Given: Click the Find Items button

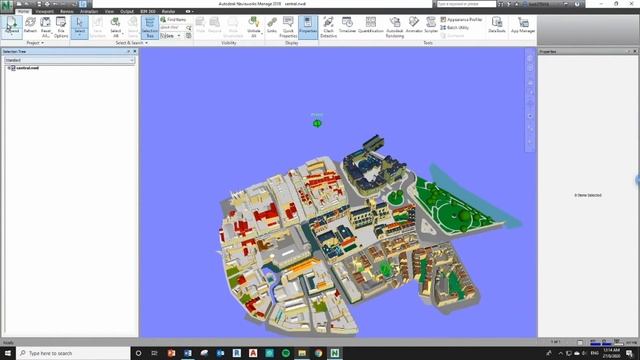Looking at the screenshot, I should pos(173,19).
